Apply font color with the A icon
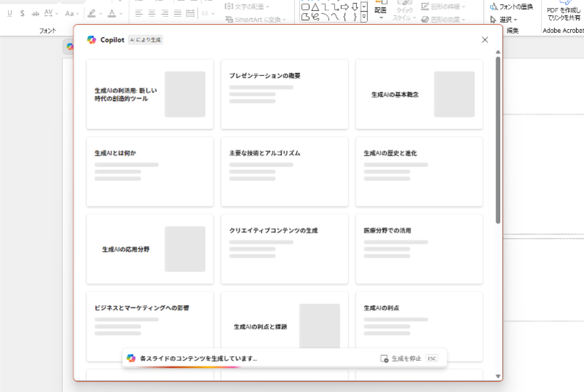This screenshot has height=392, width=584. (x=112, y=13)
